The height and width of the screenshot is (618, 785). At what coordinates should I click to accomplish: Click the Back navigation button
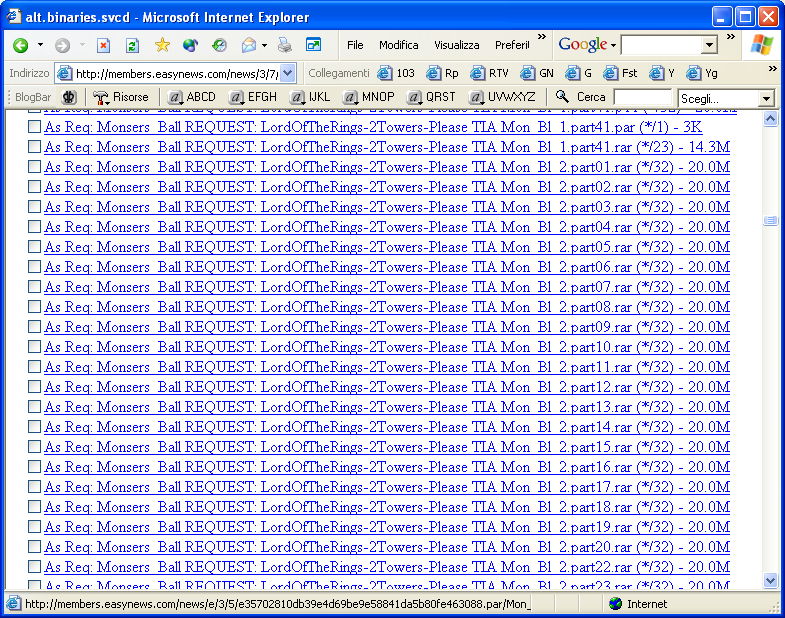(x=20, y=45)
